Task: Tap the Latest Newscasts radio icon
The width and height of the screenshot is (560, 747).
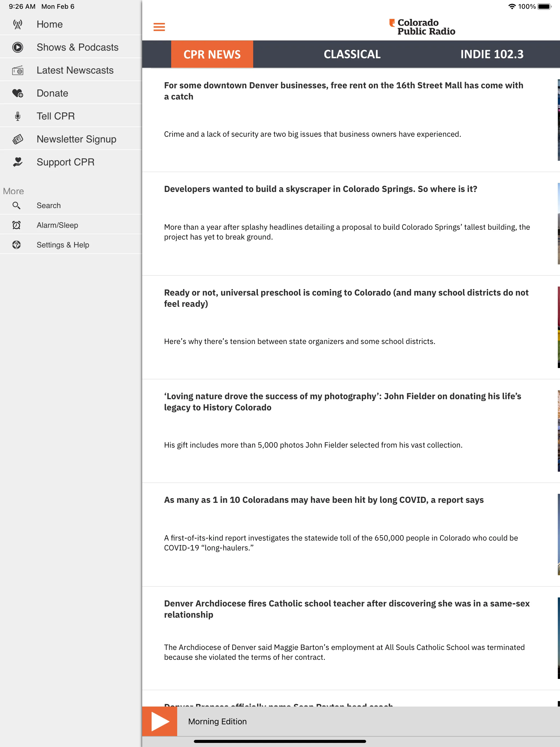Action: tap(17, 70)
